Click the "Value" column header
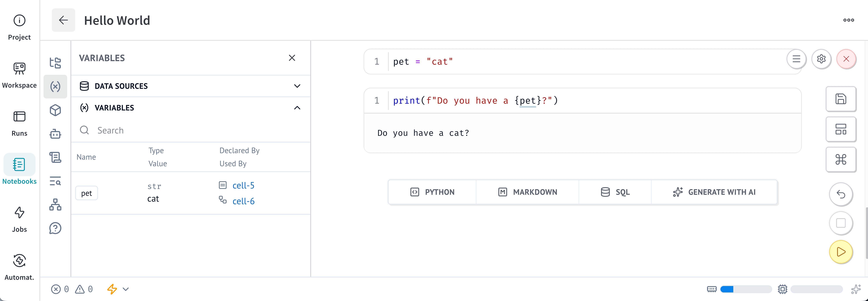The width and height of the screenshot is (868, 301). 158,164
